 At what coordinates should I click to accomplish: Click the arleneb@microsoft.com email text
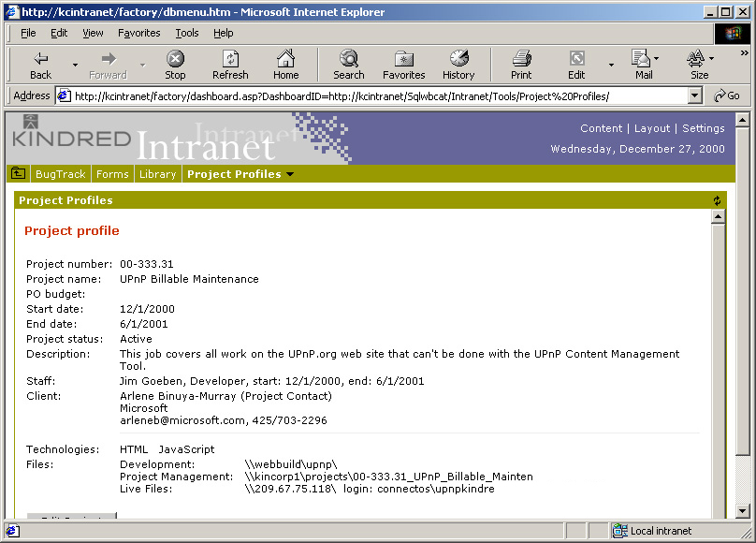pos(182,420)
